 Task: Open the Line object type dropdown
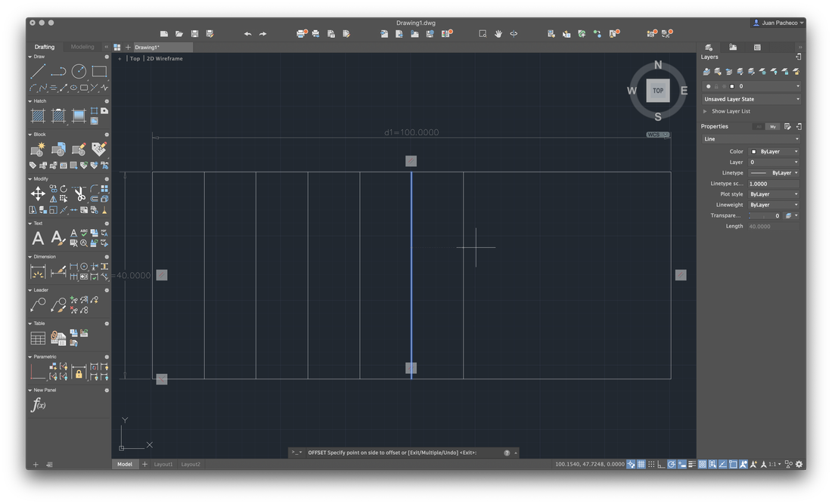[x=751, y=139]
